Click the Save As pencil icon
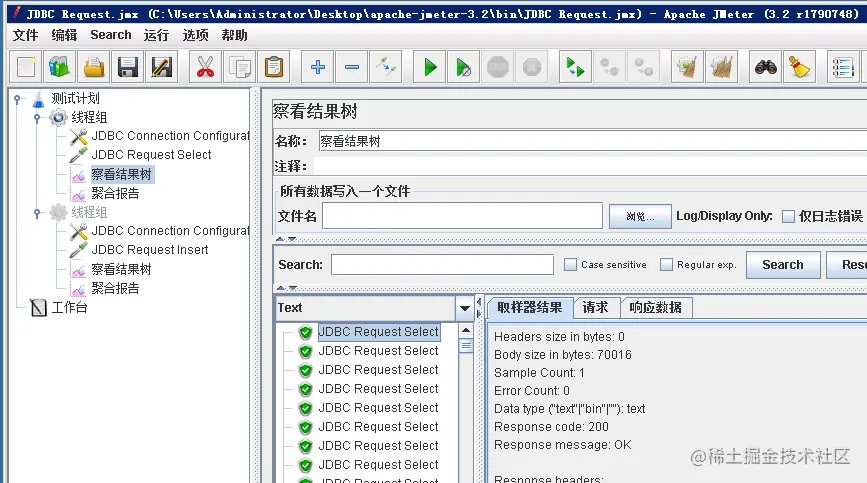The image size is (867, 483). 162,67
